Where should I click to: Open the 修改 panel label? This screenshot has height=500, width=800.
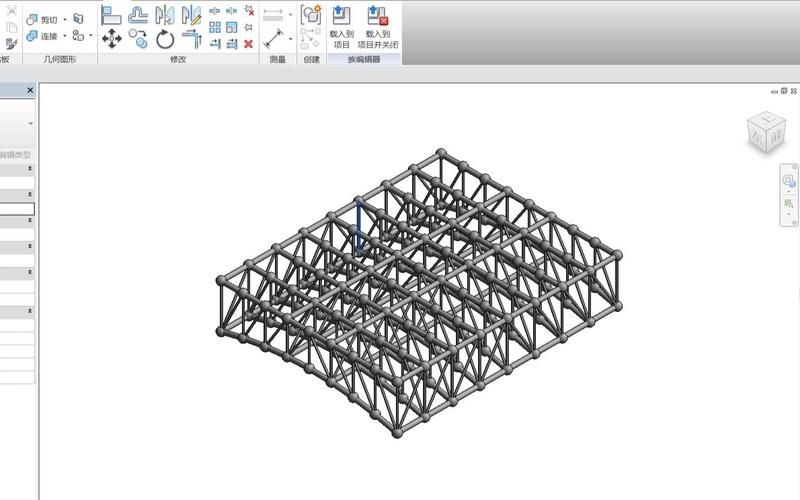[178, 60]
